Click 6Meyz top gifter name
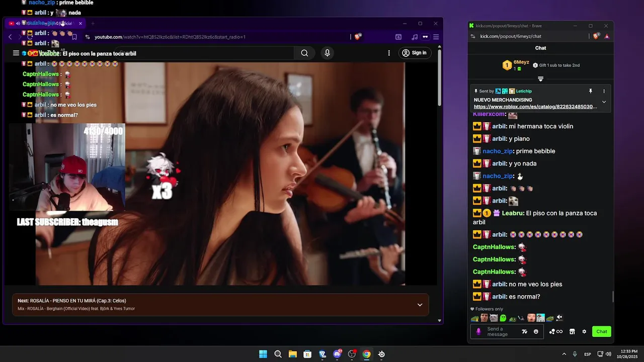This screenshot has width=644, height=362. point(521,62)
